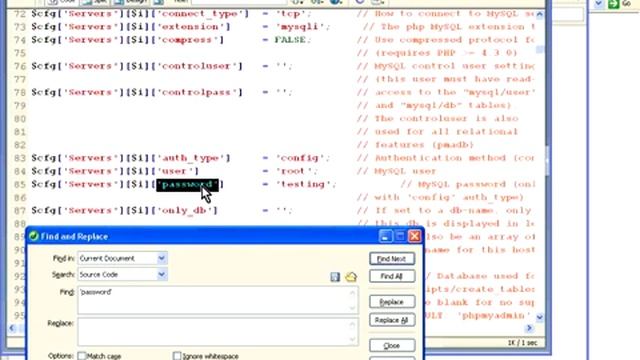640x360 pixels.
Task: Click the Close button in Find and Replace
Action: click(x=392, y=346)
